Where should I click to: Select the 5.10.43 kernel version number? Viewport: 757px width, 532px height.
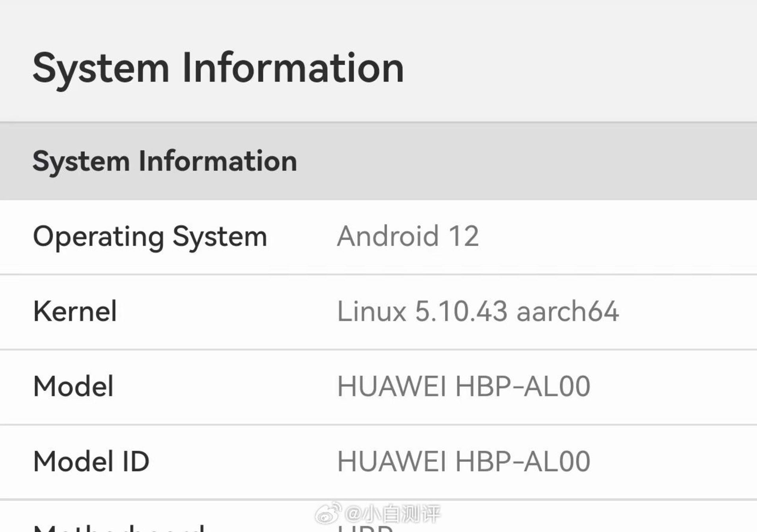pos(461,312)
